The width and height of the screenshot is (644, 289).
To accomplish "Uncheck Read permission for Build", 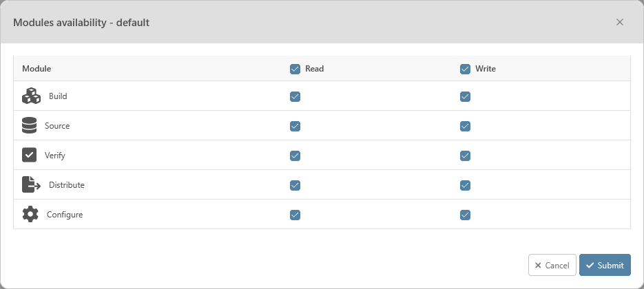I will [x=295, y=96].
